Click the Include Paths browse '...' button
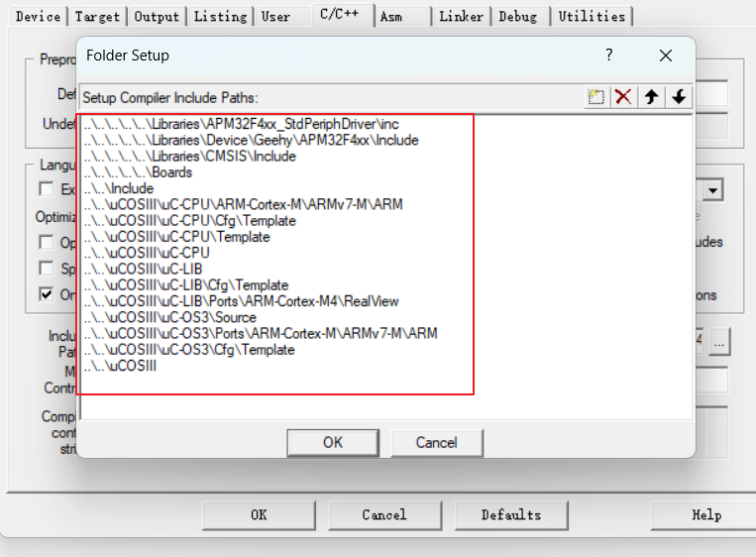This screenshot has width=756, height=557. click(x=719, y=341)
